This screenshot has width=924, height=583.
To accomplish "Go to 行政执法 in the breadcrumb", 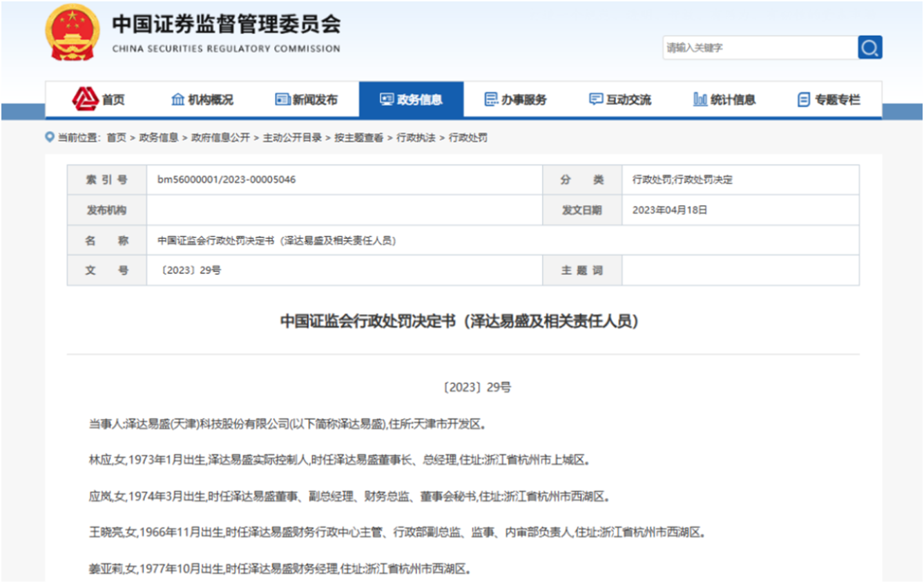I will click(416, 137).
